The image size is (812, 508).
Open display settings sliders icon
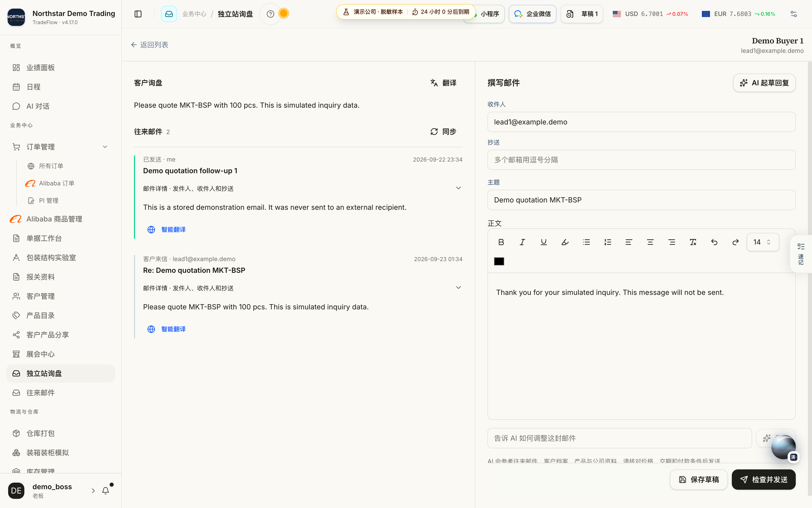[793, 14]
